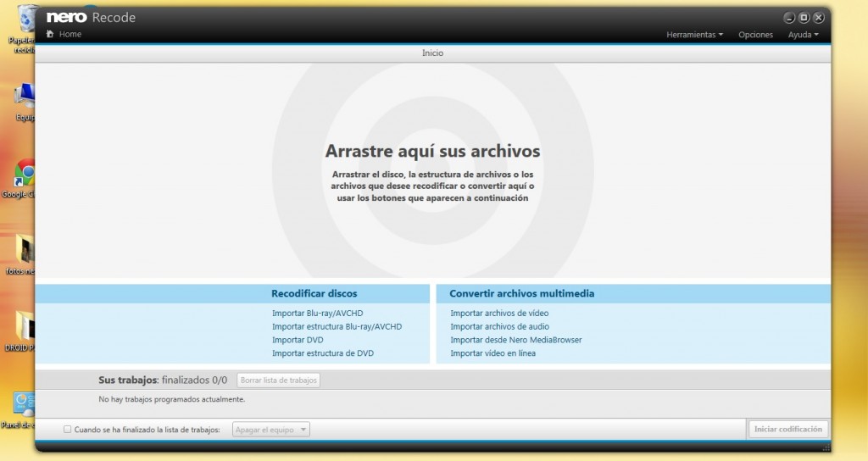
Task: Select 'Importar desde Nero MediaBrowser'
Action: click(515, 340)
